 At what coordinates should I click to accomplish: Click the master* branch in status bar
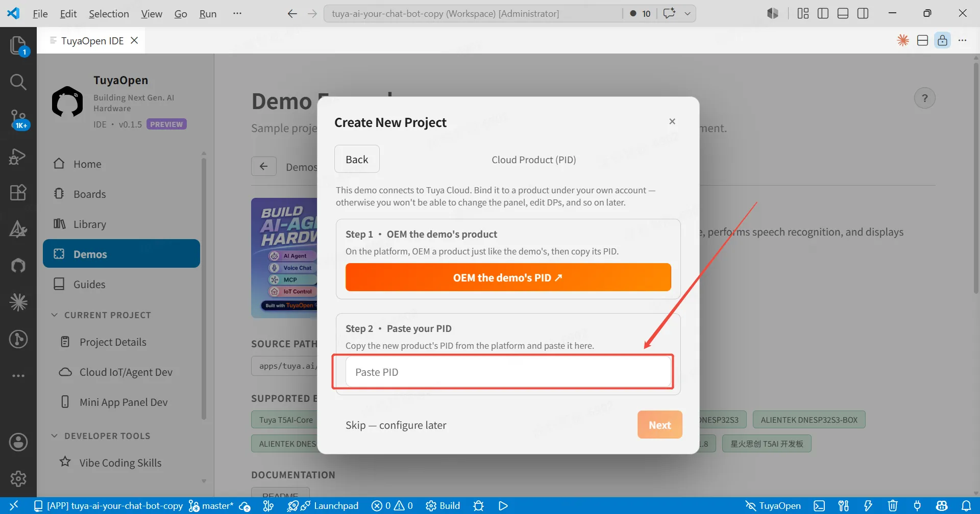211,505
